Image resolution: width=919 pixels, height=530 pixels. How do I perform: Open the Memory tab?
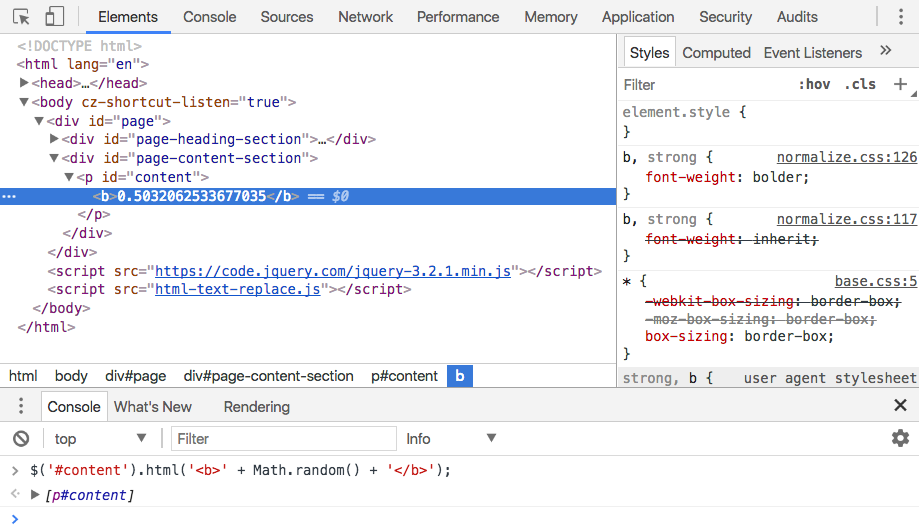550,17
